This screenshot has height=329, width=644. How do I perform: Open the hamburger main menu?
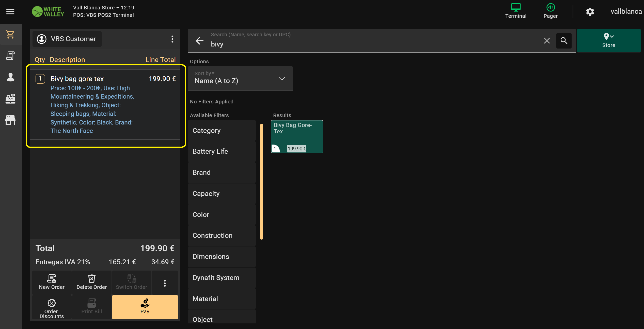[x=10, y=11]
